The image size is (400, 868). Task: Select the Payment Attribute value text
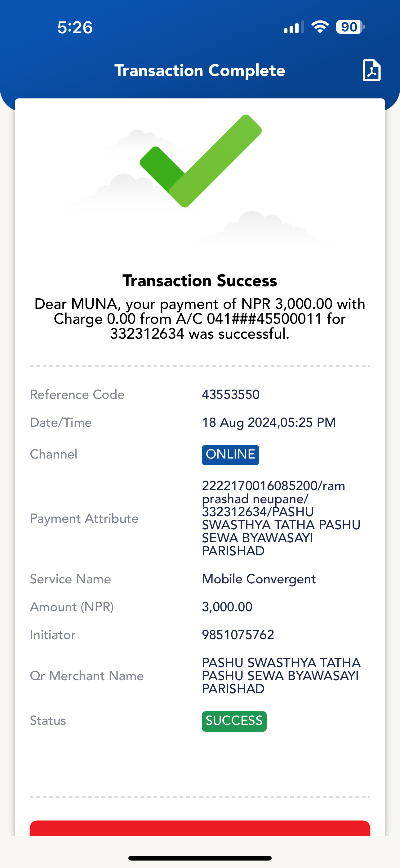(281, 518)
